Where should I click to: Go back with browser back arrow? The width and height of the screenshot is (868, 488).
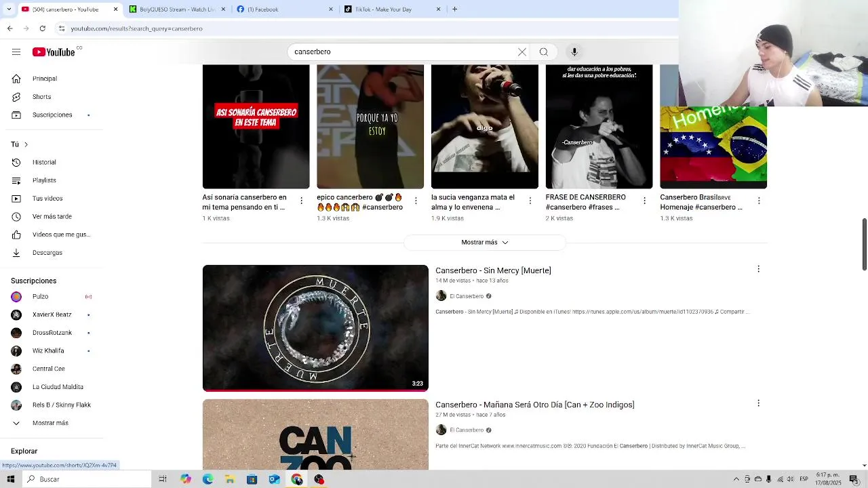(x=9, y=28)
